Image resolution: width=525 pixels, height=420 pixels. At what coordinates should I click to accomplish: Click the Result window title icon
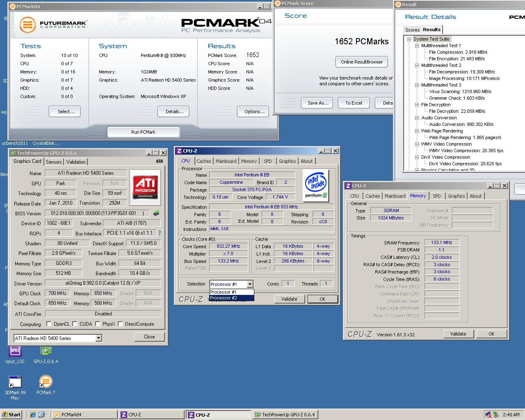398,5
